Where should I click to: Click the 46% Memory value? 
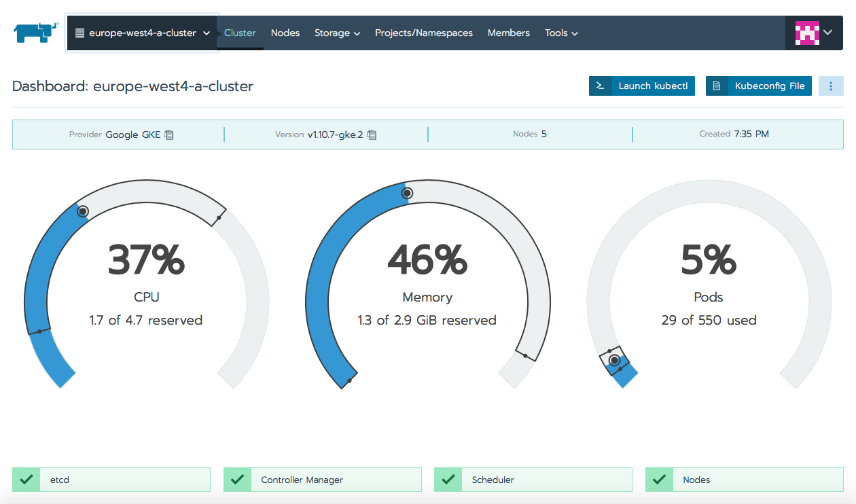[427, 259]
